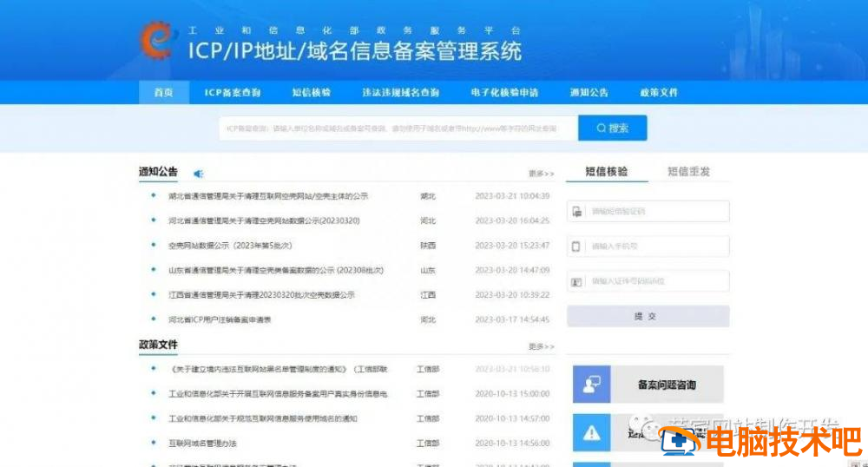
Task: Click the ICP备案查询 search input field
Action: point(398,128)
